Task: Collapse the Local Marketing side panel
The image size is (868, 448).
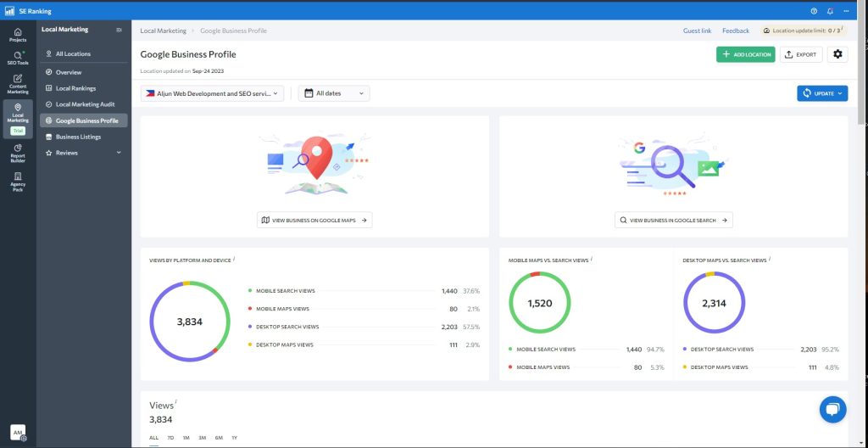Action: [x=119, y=30]
